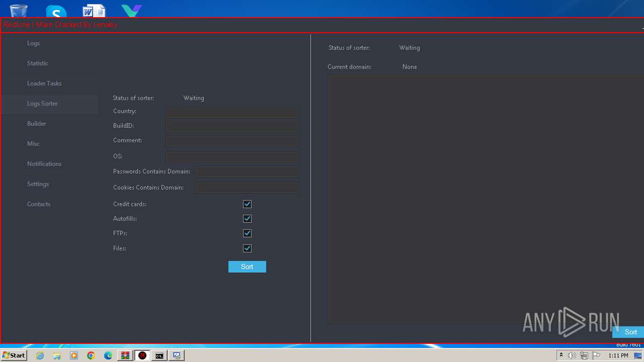Screen dimensions: 644x362
Task: Open media player taskbar icon
Action: point(74,355)
